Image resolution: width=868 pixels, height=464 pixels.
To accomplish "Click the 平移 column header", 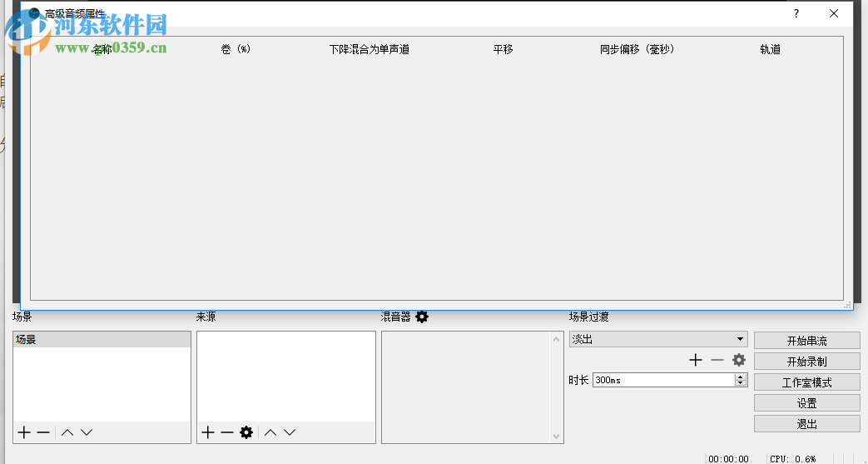I will (503, 49).
